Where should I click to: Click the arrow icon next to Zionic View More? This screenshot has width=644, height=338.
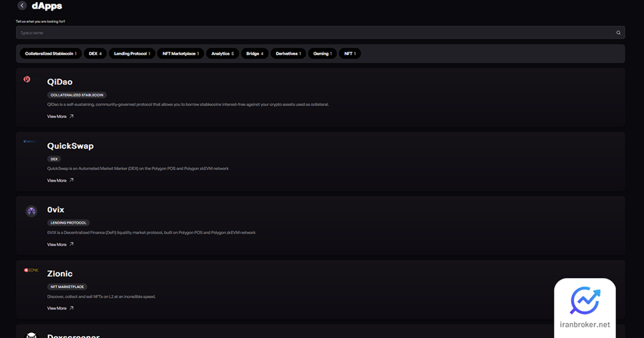click(72, 308)
